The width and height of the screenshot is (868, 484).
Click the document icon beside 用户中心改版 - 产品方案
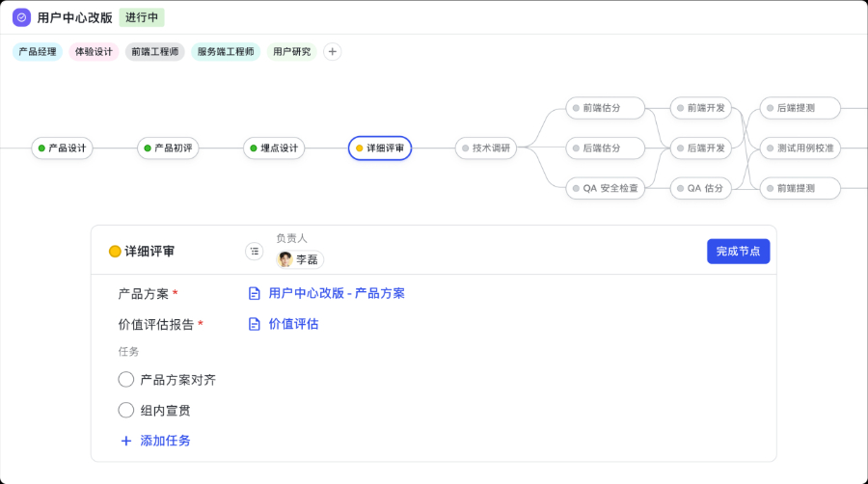click(255, 293)
